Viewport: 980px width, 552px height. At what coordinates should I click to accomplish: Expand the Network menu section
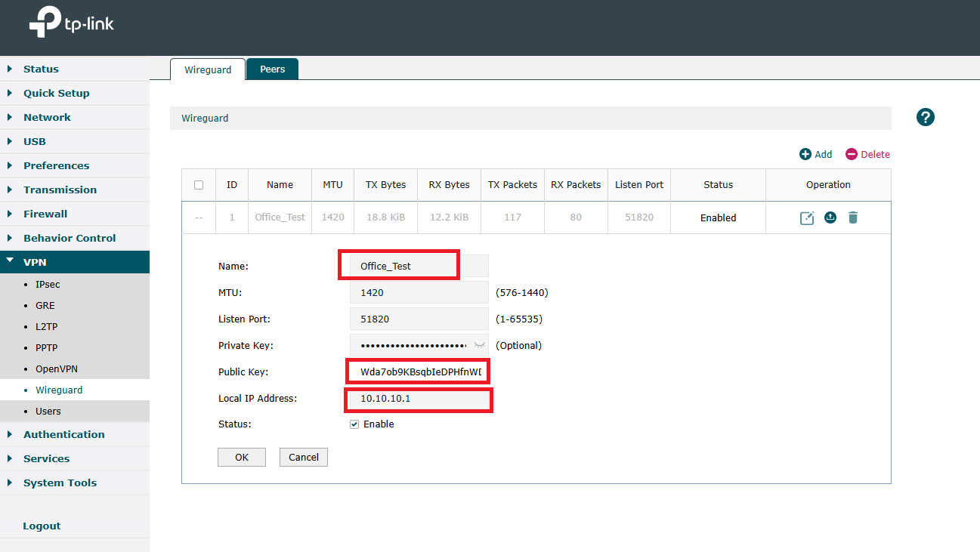(x=75, y=117)
